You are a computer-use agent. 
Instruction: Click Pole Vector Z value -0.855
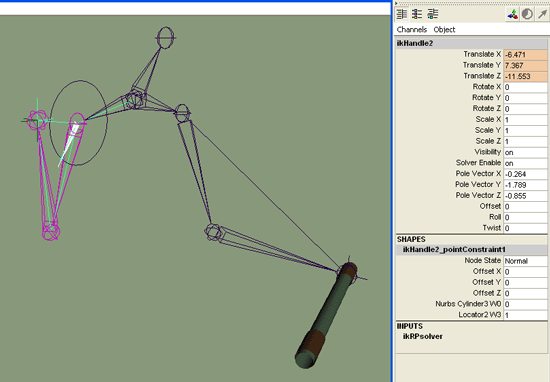(525, 196)
